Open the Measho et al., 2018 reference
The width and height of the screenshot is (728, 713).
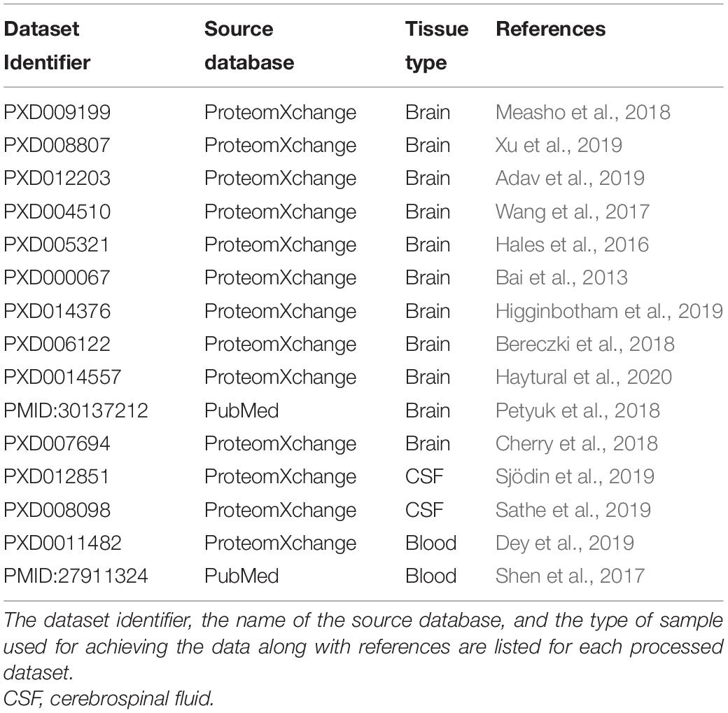pyautogui.click(x=582, y=112)
